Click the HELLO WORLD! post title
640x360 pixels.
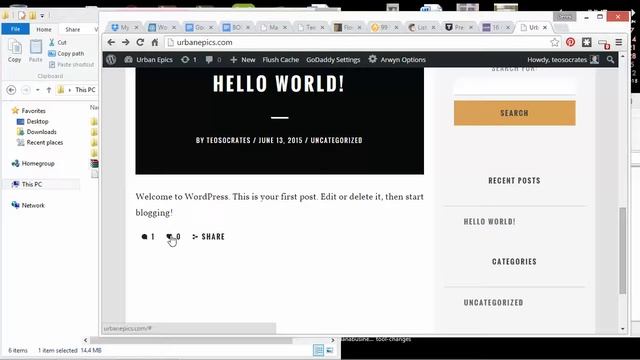point(279,83)
